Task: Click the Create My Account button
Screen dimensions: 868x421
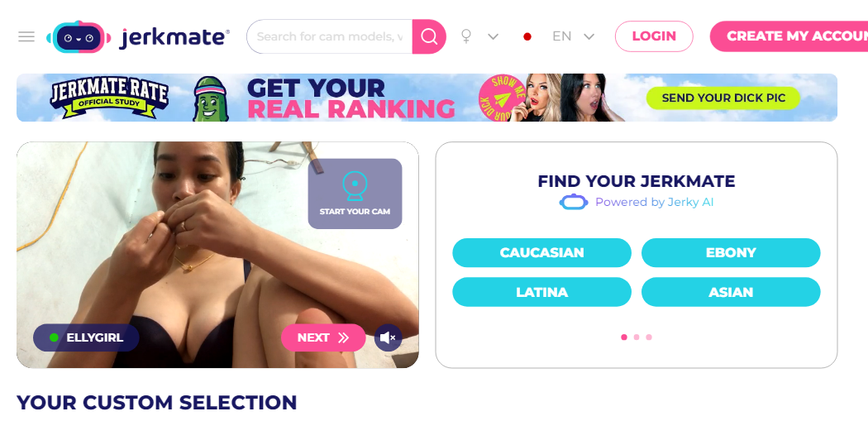Action: pyautogui.click(x=789, y=36)
